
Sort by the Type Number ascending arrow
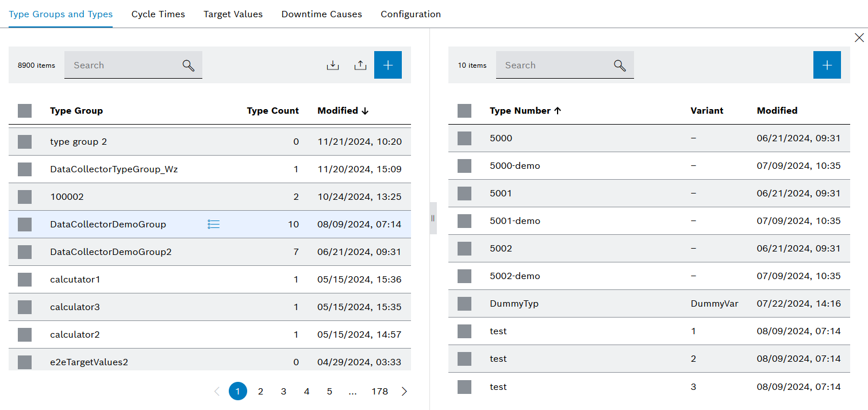point(557,111)
